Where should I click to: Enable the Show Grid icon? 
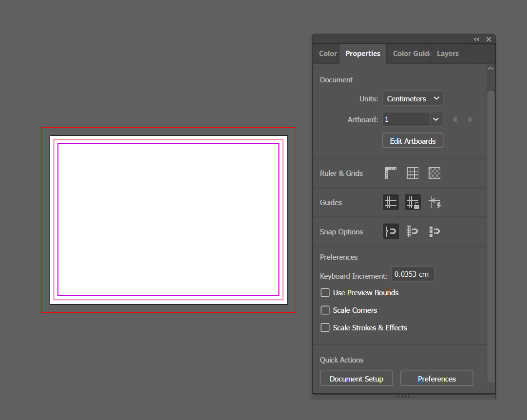(x=412, y=173)
